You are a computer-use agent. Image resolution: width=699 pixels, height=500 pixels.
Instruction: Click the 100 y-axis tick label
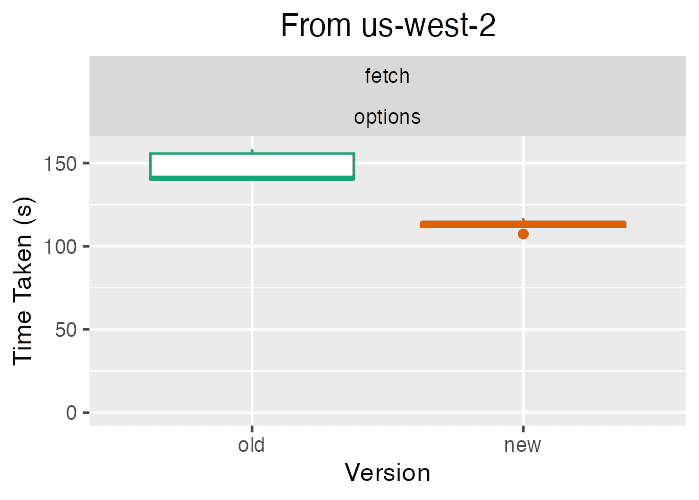[60, 247]
